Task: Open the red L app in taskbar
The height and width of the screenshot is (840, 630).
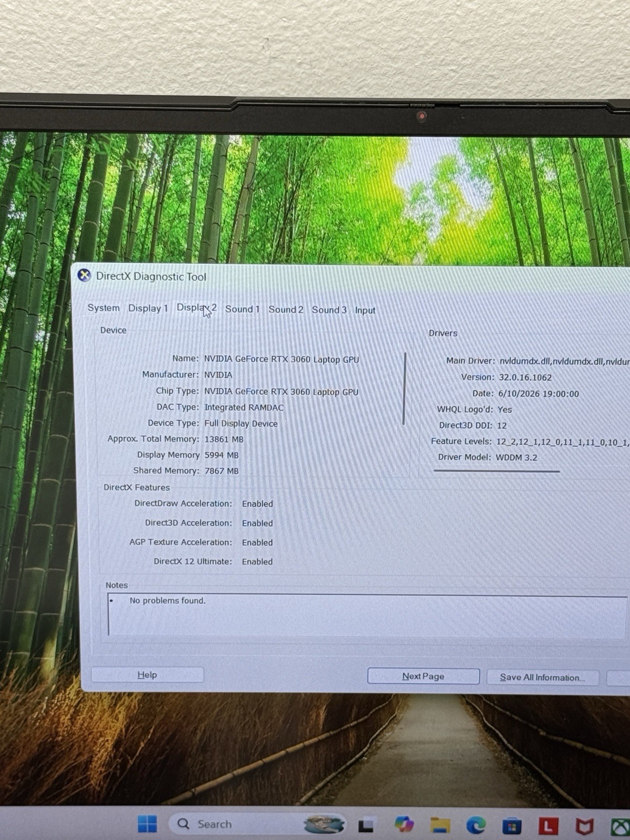Action: 548,827
